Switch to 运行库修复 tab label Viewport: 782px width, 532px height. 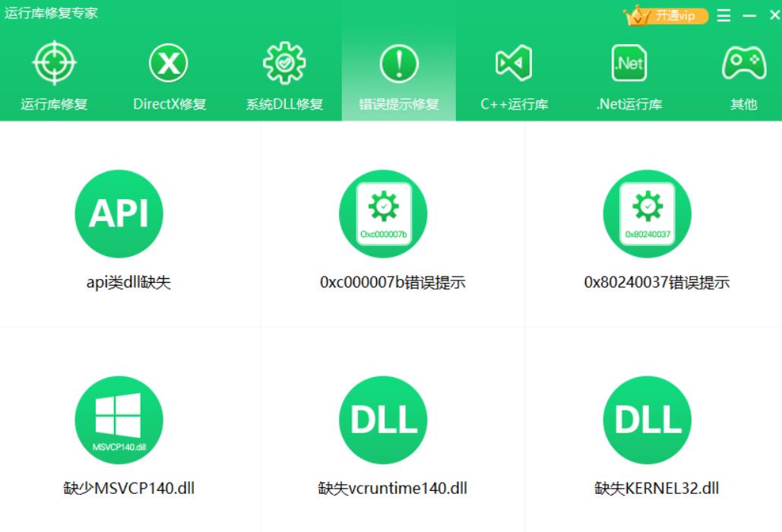[x=54, y=104]
